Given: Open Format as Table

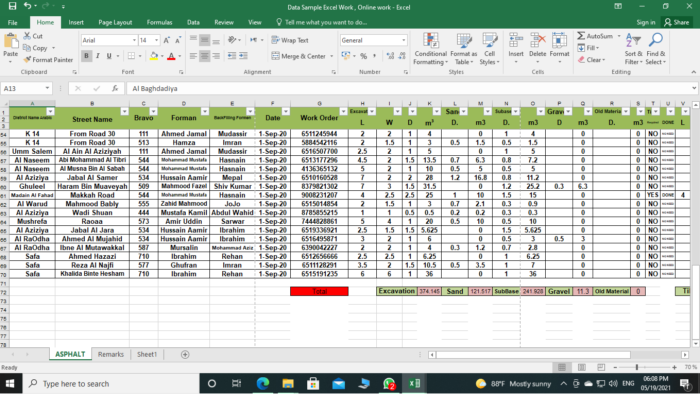Looking at the screenshot, I should (464, 49).
